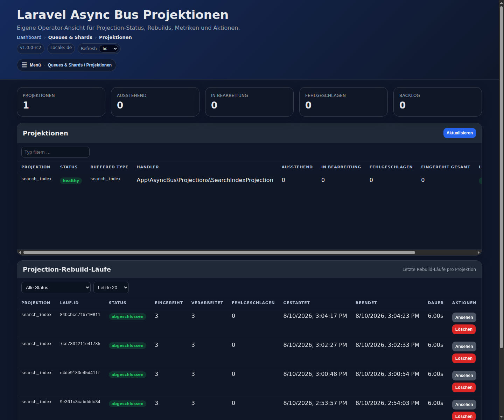Click Ansehen for run 84bcbcc7fb710811
Image resolution: width=504 pixels, height=420 pixels.
(464, 317)
